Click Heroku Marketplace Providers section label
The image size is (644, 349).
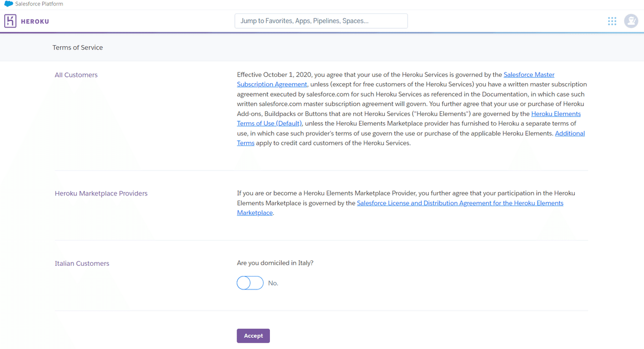(101, 193)
